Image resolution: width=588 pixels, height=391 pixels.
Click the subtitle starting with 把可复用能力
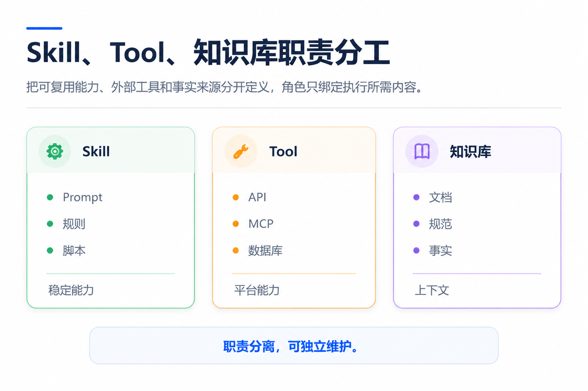click(x=224, y=87)
